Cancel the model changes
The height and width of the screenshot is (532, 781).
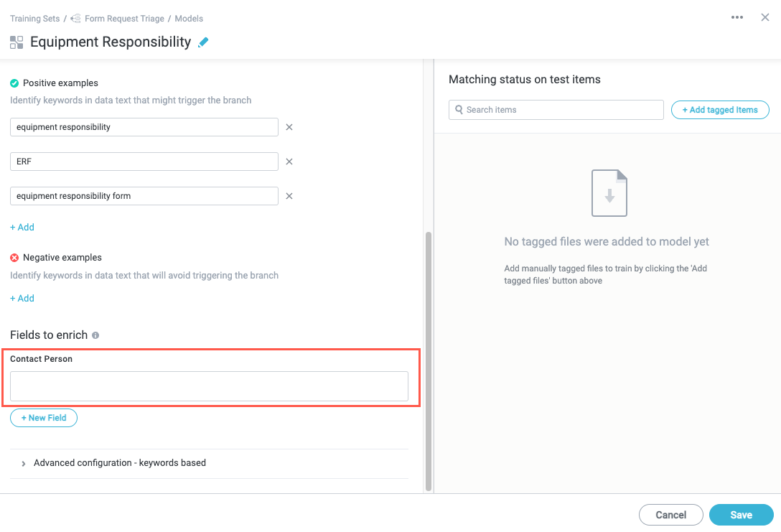pos(670,515)
